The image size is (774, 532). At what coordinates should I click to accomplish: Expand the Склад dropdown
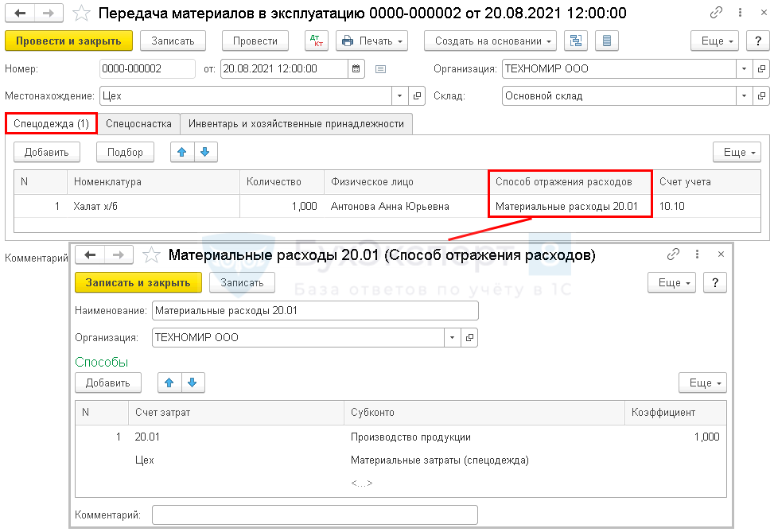[x=744, y=95]
